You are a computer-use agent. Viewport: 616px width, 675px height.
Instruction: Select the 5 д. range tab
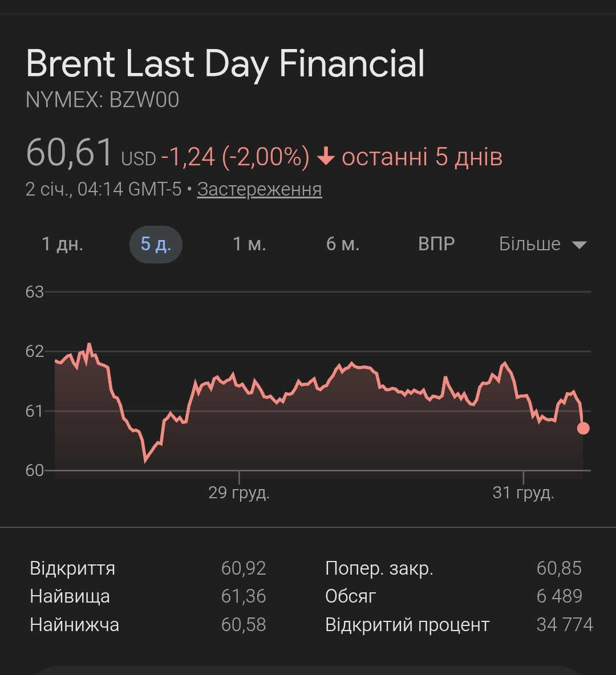tap(156, 245)
